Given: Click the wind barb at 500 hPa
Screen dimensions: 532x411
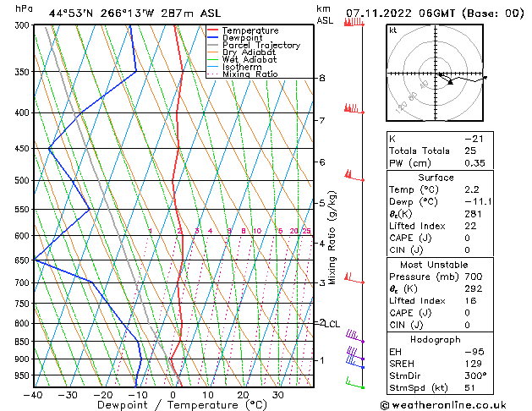Looking at the screenshot, I should point(354,176).
